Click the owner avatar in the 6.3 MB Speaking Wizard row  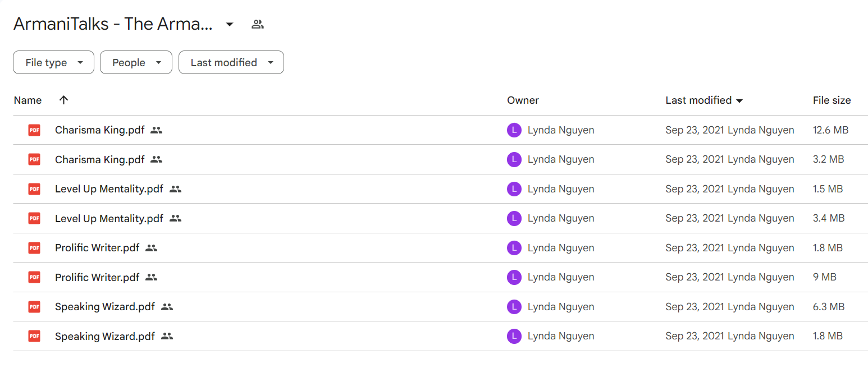pyautogui.click(x=514, y=307)
